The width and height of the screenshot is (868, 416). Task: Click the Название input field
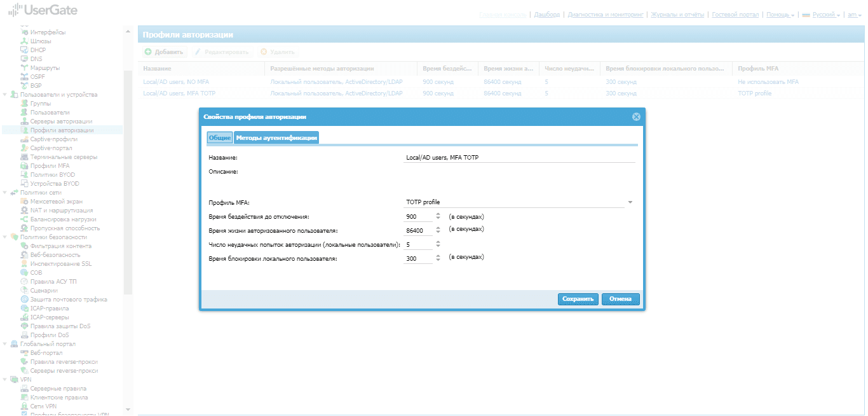tap(520, 157)
